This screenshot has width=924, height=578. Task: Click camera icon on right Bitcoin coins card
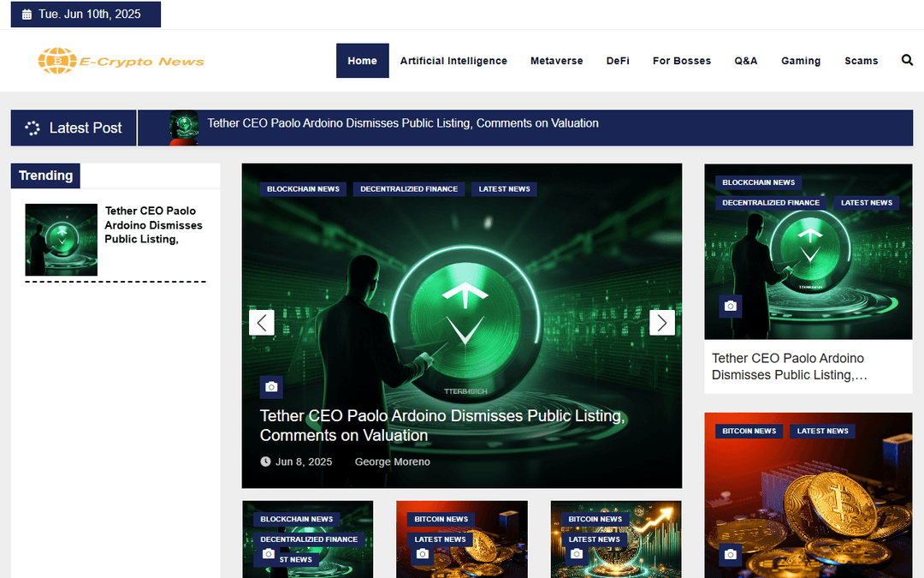(x=730, y=554)
